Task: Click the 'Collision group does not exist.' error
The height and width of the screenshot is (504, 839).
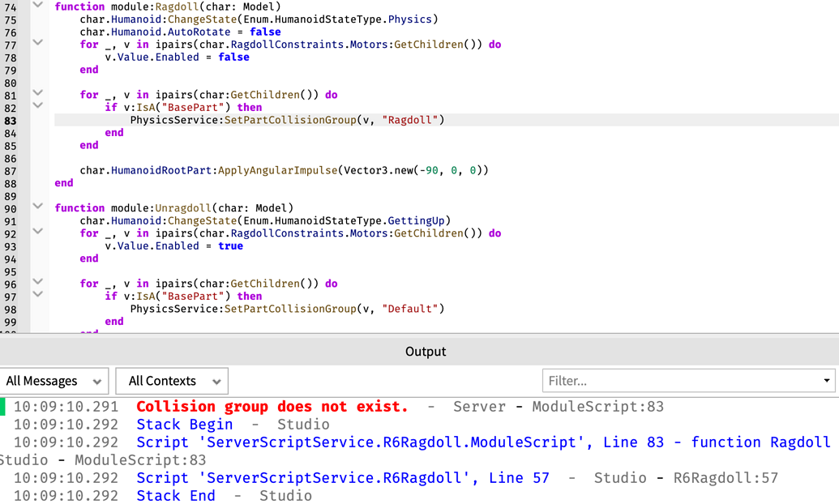Action: 272,407
